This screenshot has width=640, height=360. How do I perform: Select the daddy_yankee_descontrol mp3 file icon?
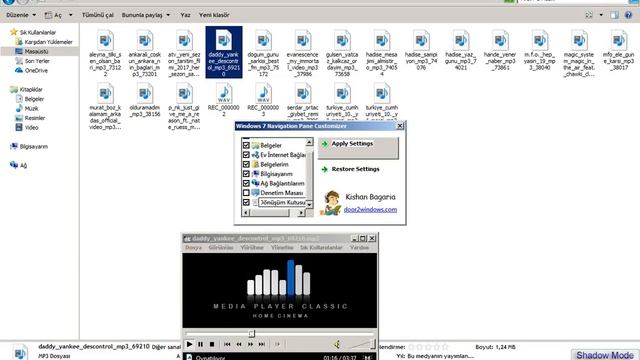pos(224,40)
